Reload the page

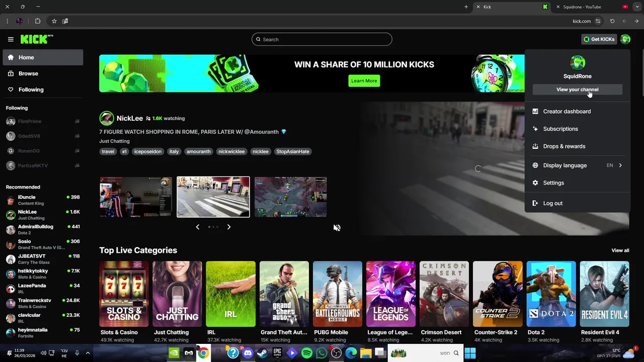pos(612,21)
